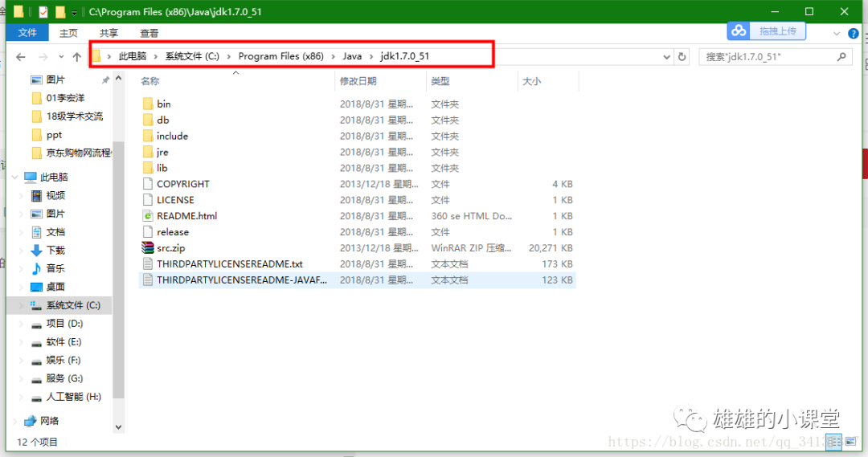Select 01李宏洋 folder in quick access
Image resolution: width=868 pixels, height=457 pixels.
[x=65, y=98]
